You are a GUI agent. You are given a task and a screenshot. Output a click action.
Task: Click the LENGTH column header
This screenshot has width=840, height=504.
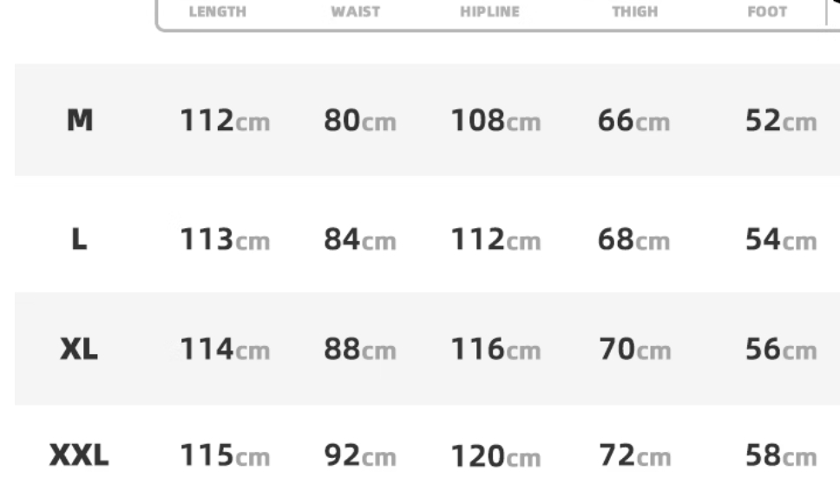click(x=218, y=12)
